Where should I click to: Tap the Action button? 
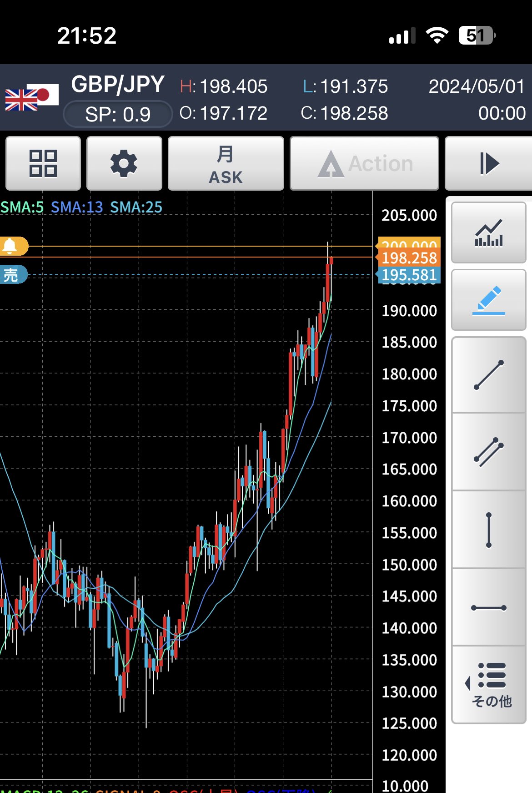pyautogui.click(x=364, y=163)
